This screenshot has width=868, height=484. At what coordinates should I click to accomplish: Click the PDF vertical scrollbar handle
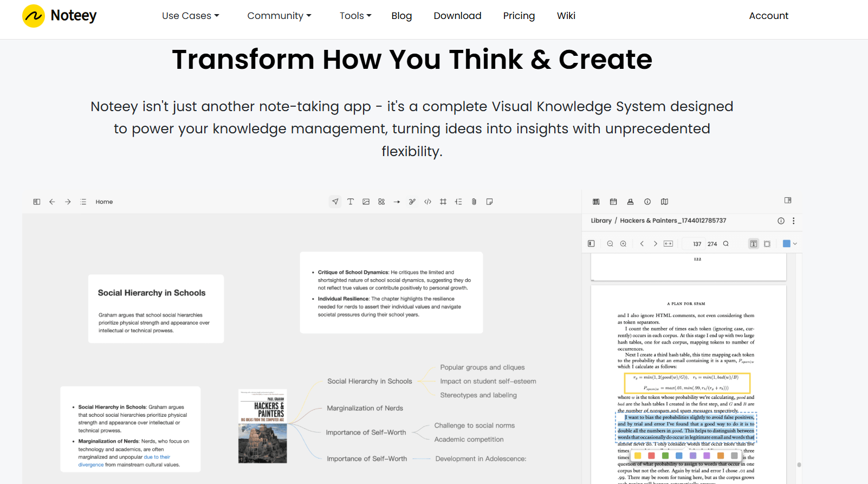pos(799,464)
